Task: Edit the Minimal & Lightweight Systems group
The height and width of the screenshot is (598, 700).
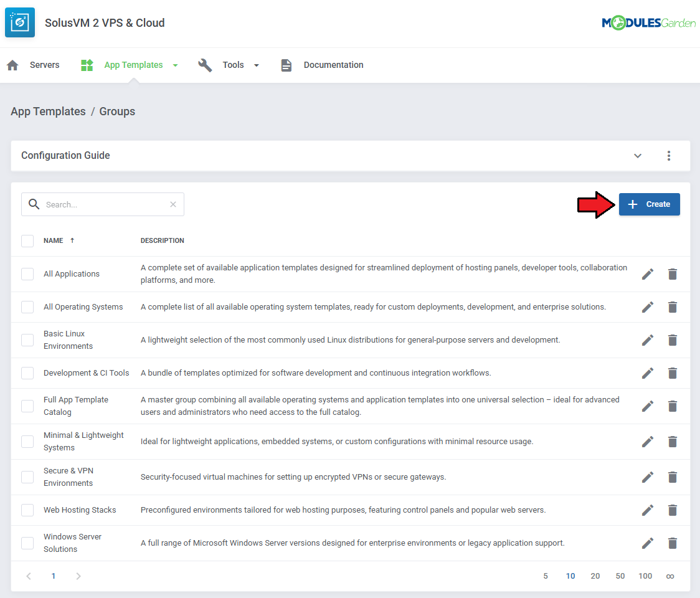Action: [x=647, y=441]
